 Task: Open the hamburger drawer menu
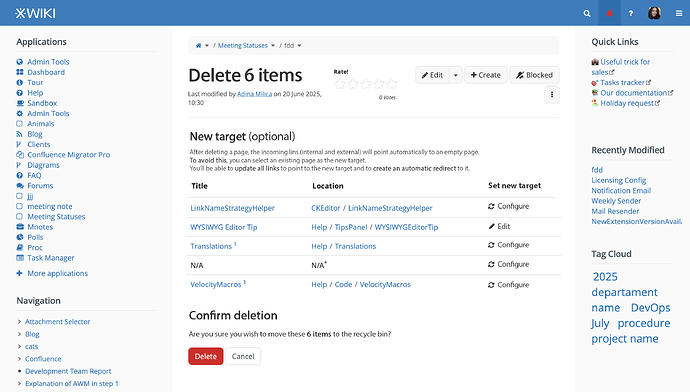click(x=679, y=13)
